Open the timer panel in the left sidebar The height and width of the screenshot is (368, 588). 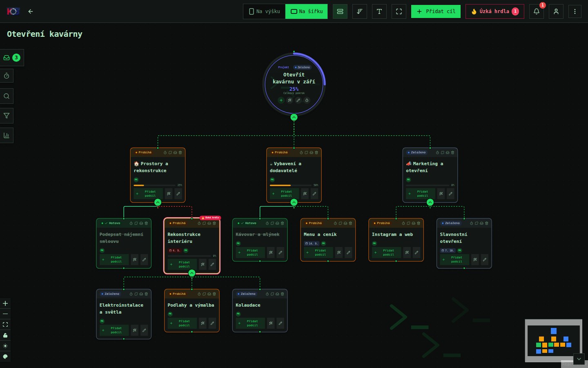coord(7,76)
